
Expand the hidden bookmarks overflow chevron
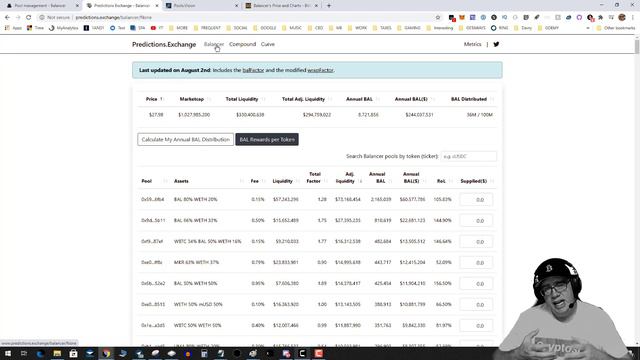(x=588, y=28)
